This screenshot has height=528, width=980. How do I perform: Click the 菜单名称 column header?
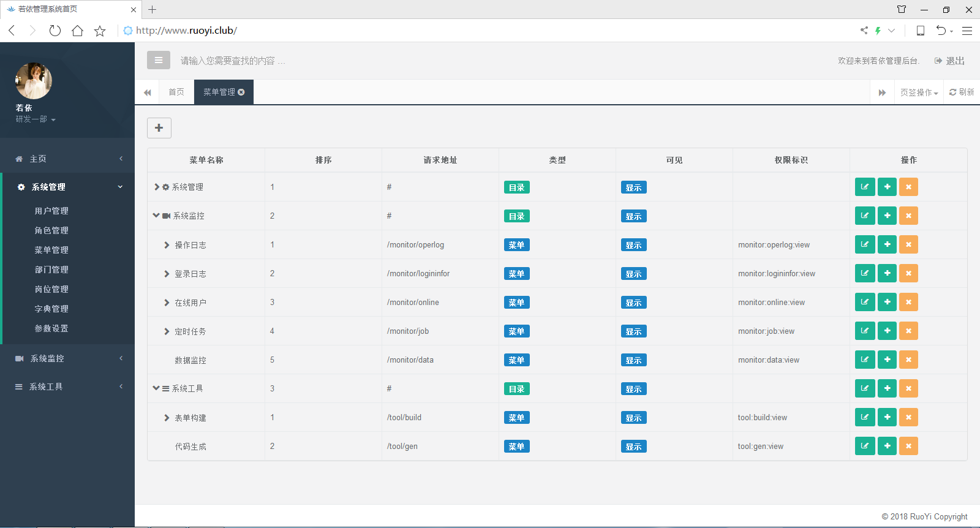pos(206,160)
